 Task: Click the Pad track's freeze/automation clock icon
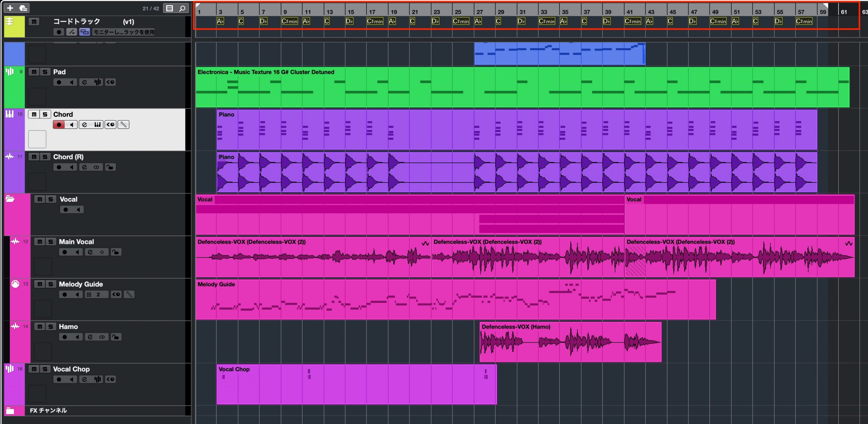pos(110,82)
